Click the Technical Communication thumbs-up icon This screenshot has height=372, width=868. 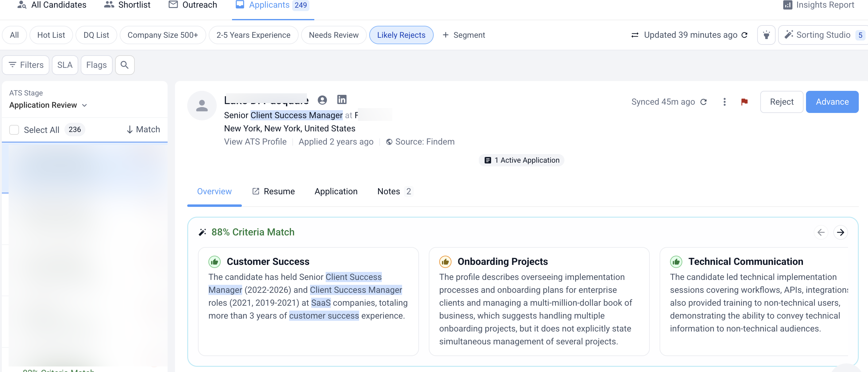676,262
